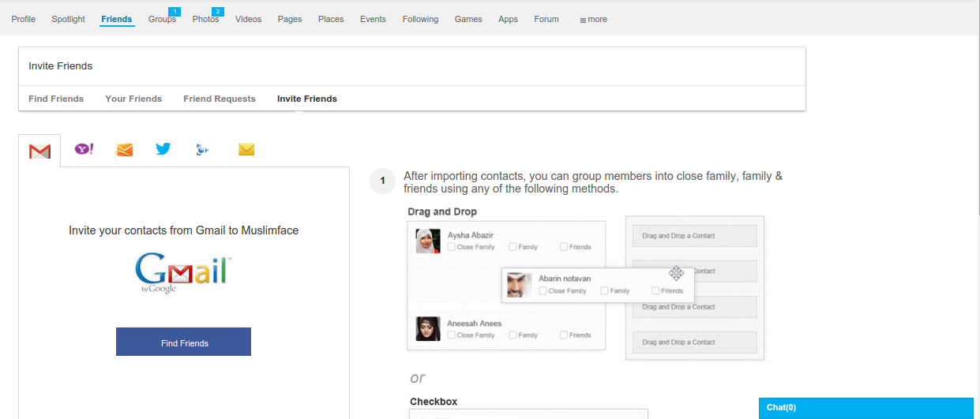Image resolution: width=980 pixels, height=419 pixels.
Task: Switch to the Friend Requests sub-tab
Action: click(x=220, y=99)
